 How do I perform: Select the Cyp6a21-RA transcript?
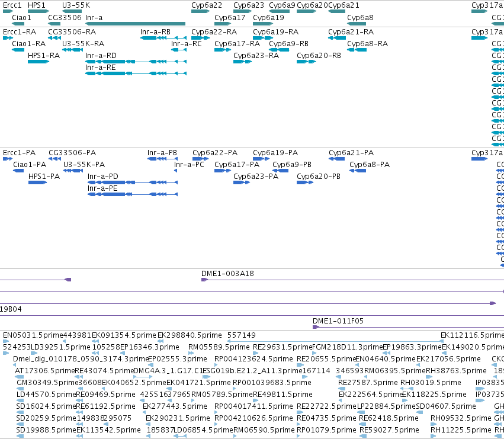336,38
